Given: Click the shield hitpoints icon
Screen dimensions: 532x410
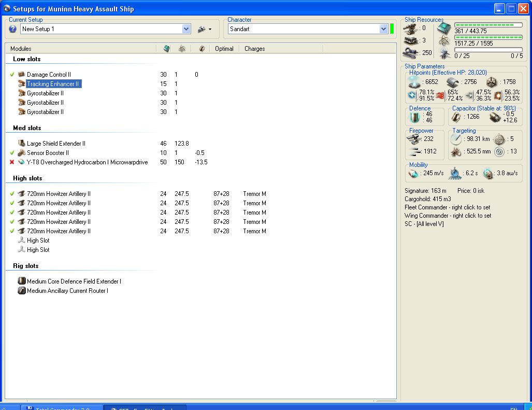Looking at the screenshot, I should [x=414, y=82].
